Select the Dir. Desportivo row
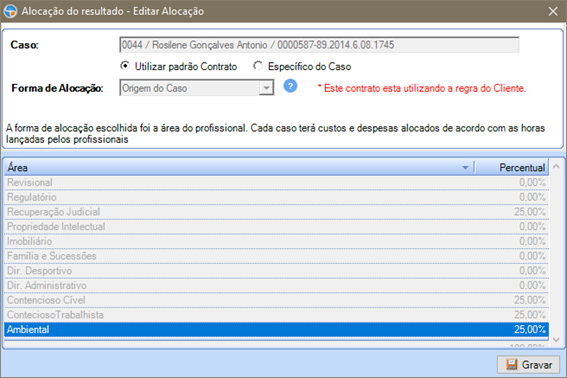Image resolution: width=567 pixels, height=378 pixels. [x=276, y=271]
